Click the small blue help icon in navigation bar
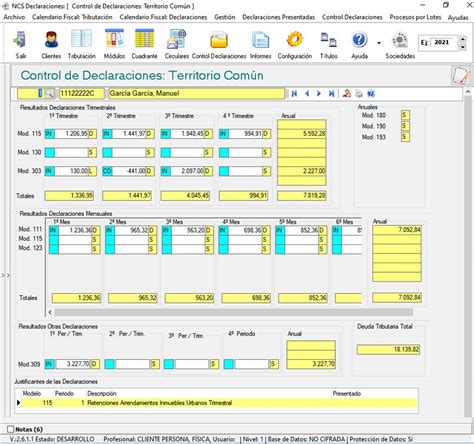This screenshot has width=474, height=444. click(x=371, y=94)
